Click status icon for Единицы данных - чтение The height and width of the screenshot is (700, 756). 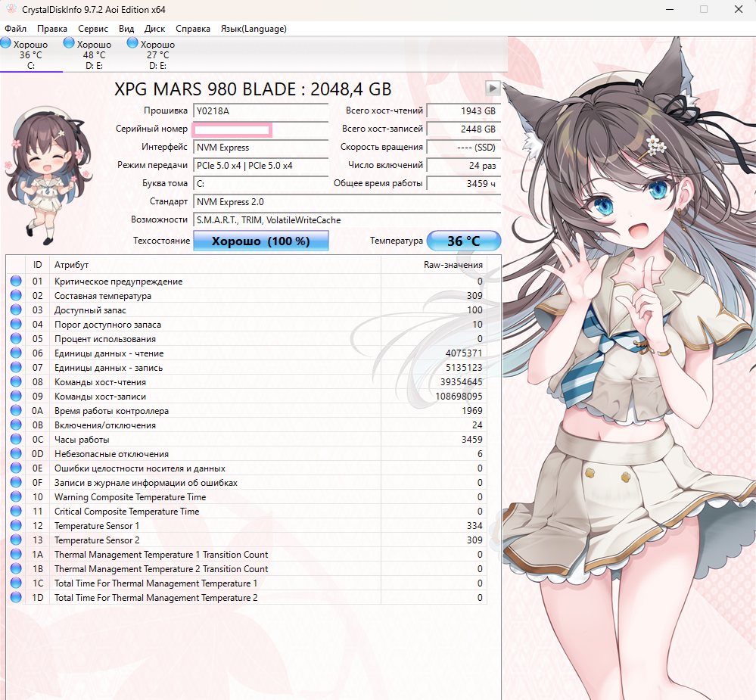click(x=16, y=353)
